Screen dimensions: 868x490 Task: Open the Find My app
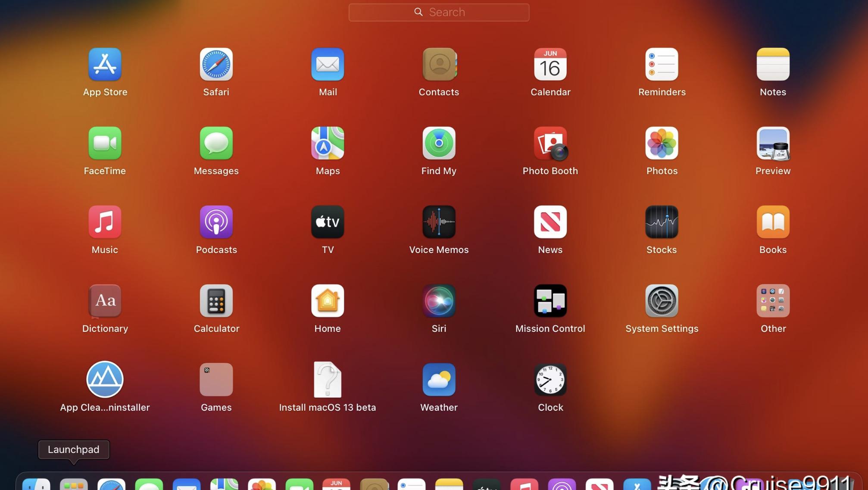click(x=439, y=143)
